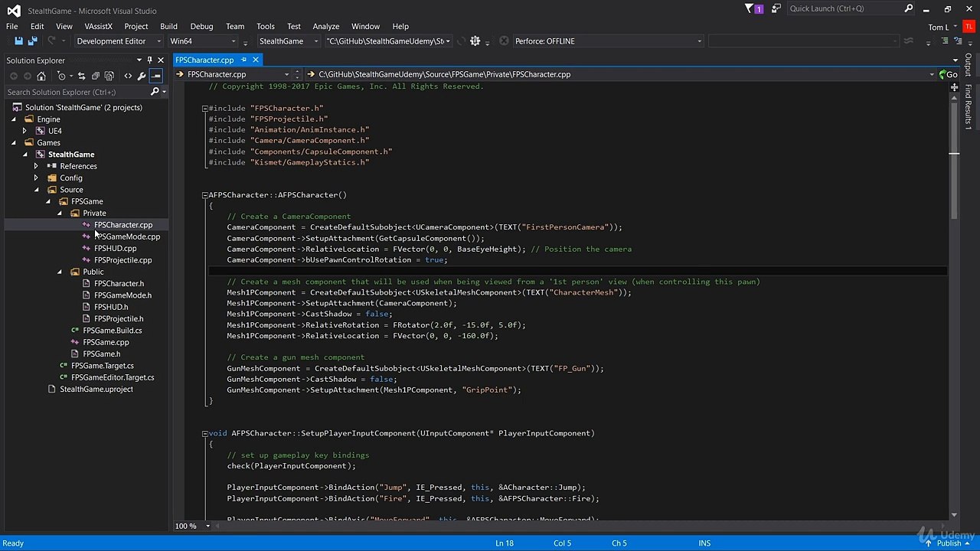Open the Output side tab

coord(969,65)
